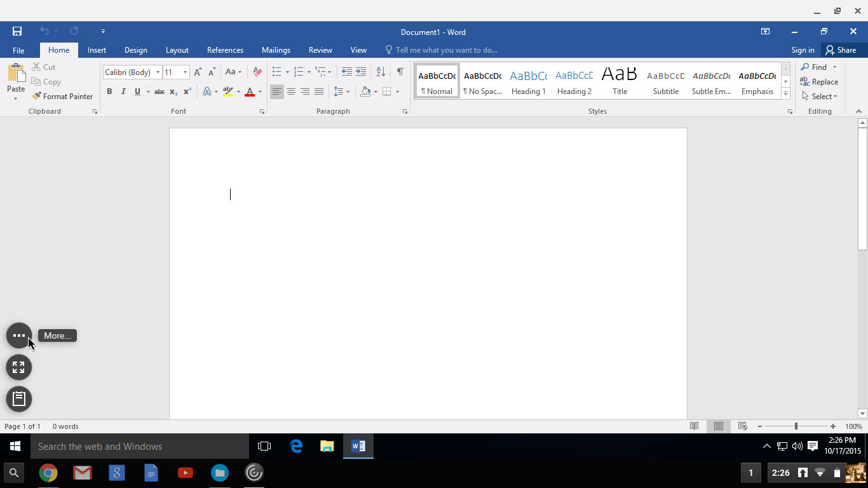Decrease paragraph indent
Screen dimensions: 868x488
(346, 72)
